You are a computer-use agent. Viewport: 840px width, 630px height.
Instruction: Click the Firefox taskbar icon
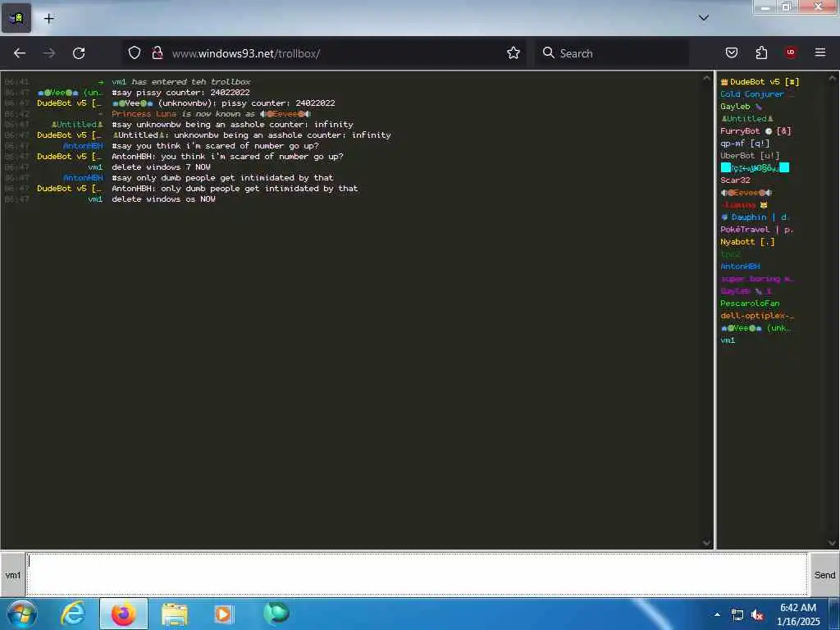click(x=124, y=614)
